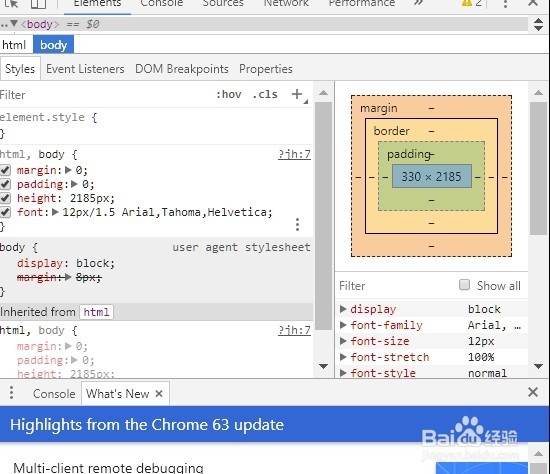Viewport: 550px width, 474px height.
Task: Close the bottom drawer panel
Action: [533, 392]
